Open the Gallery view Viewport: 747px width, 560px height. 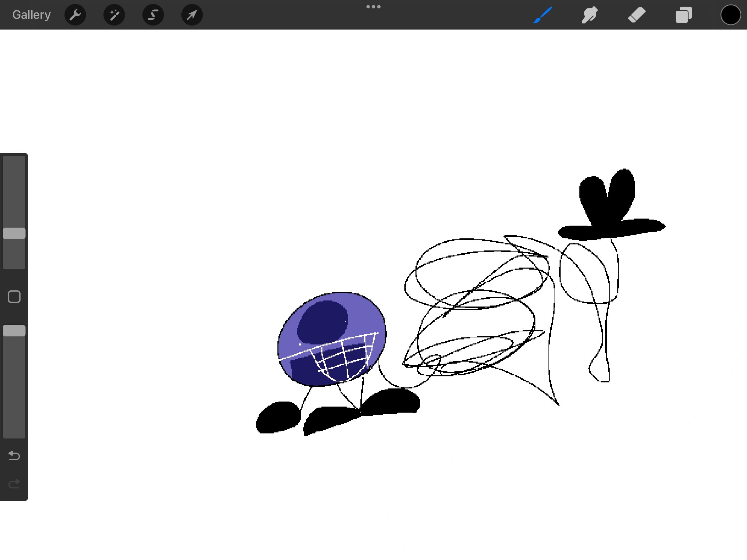[32, 15]
